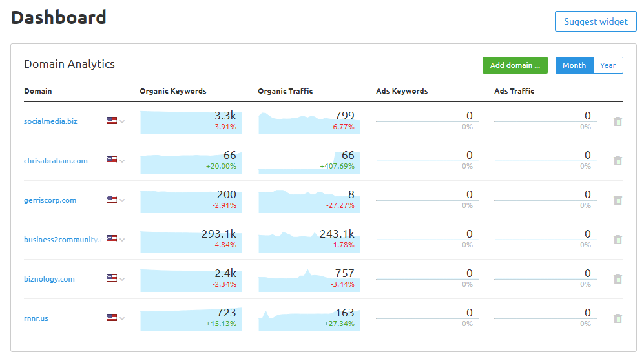Open the chrisabraham.com domain link
This screenshot has width=644, height=361.
click(56, 161)
